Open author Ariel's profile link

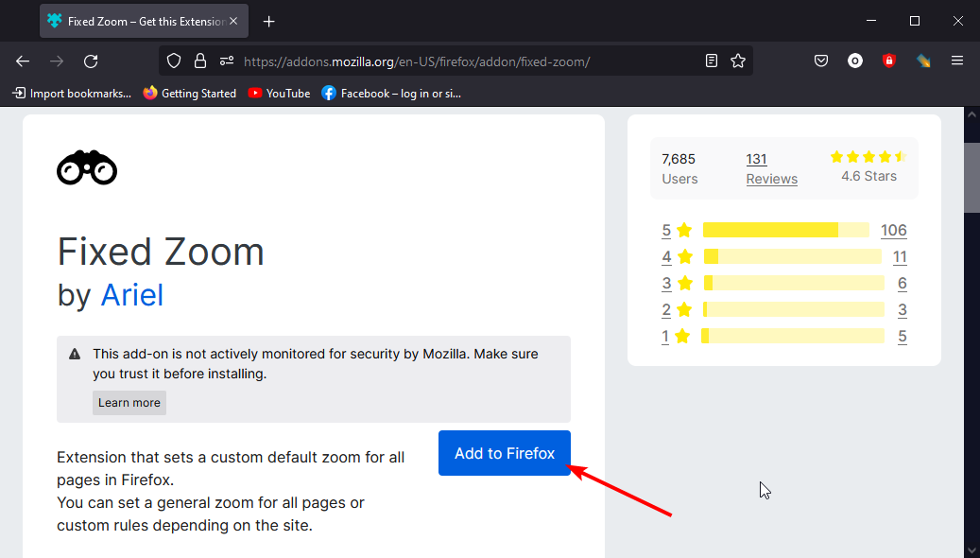click(132, 295)
